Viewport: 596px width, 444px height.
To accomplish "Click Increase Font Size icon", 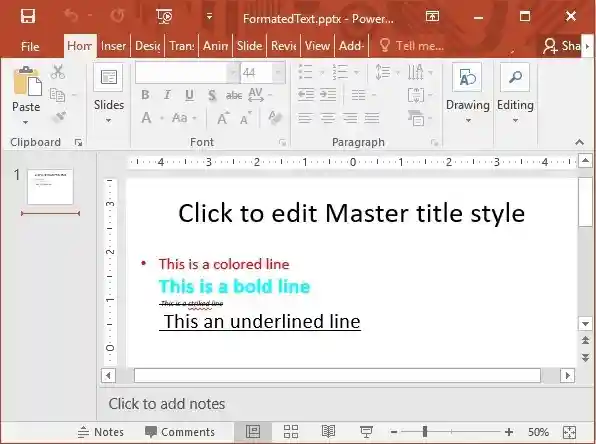I will pos(224,118).
